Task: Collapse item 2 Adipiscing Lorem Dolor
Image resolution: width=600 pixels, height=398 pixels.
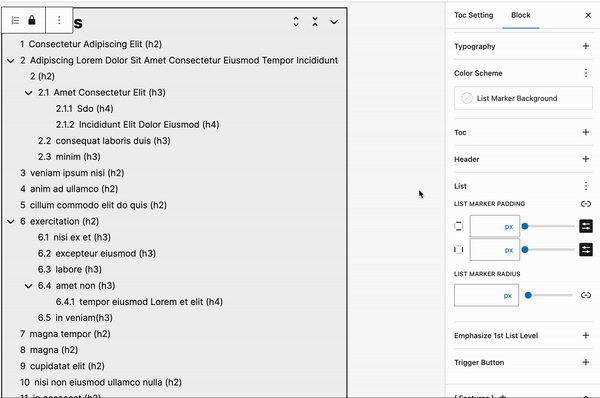Action: click(x=11, y=60)
